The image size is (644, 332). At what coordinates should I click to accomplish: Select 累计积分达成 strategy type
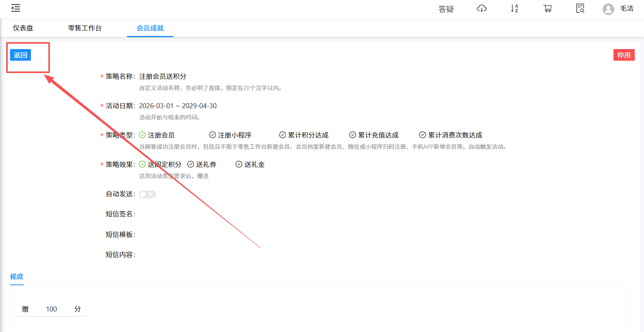point(304,135)
